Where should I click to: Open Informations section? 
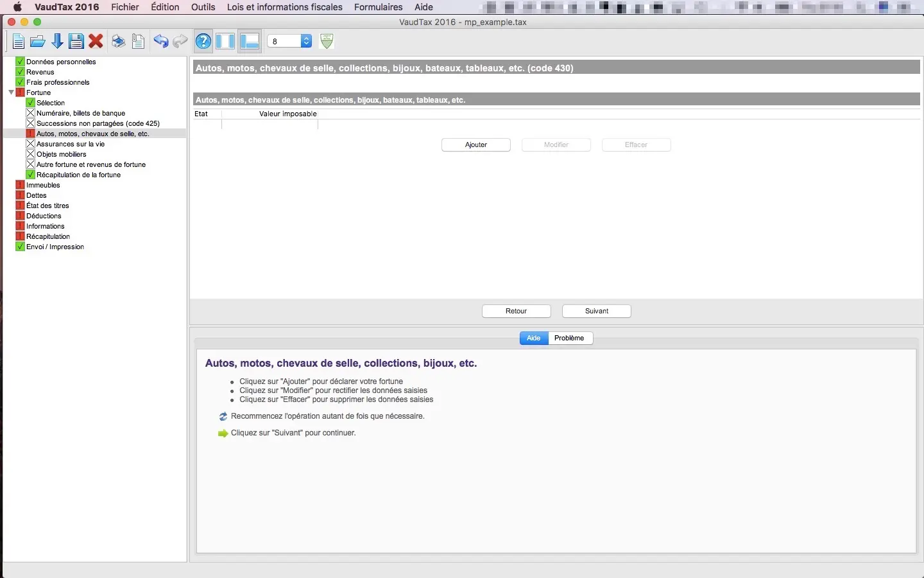coord(46,226)
